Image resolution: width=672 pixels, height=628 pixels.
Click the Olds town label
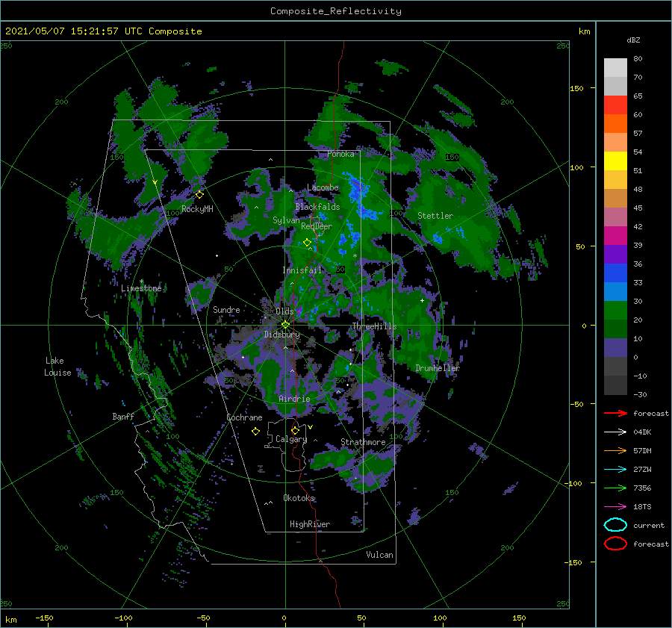pyautogui.click(x=284, y=311)
